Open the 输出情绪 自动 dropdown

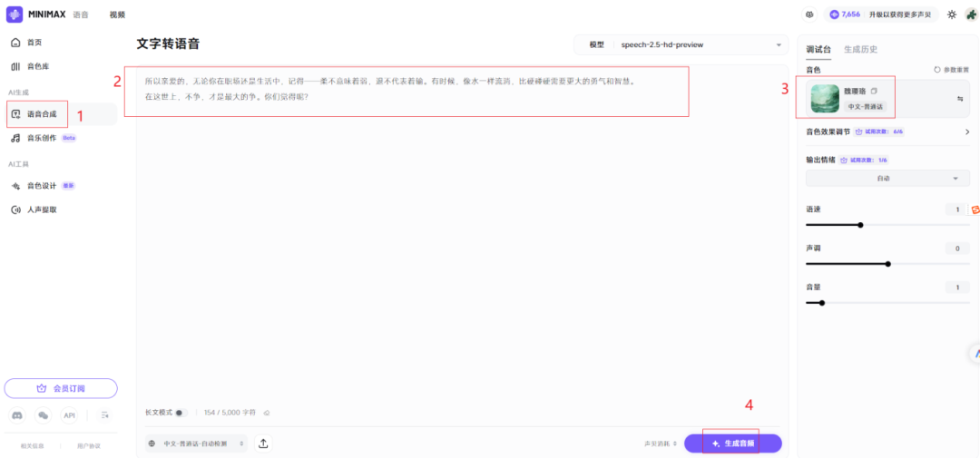coord(882,179)
